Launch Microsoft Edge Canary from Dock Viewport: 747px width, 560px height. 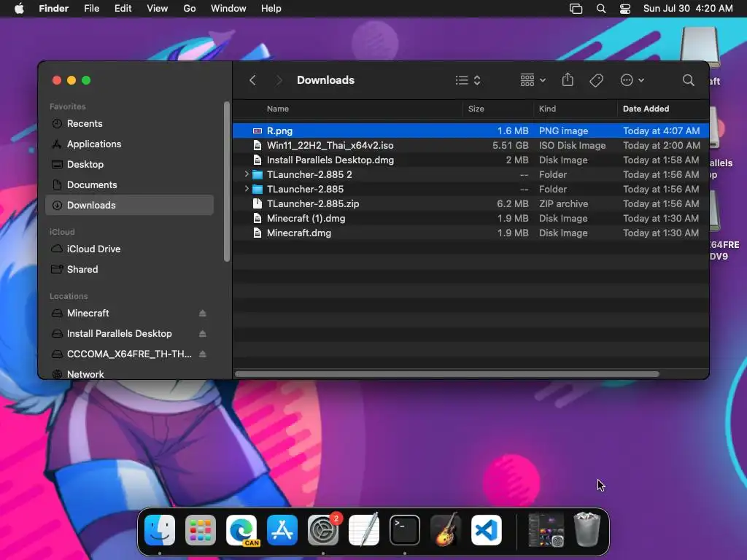coord(241,530)
